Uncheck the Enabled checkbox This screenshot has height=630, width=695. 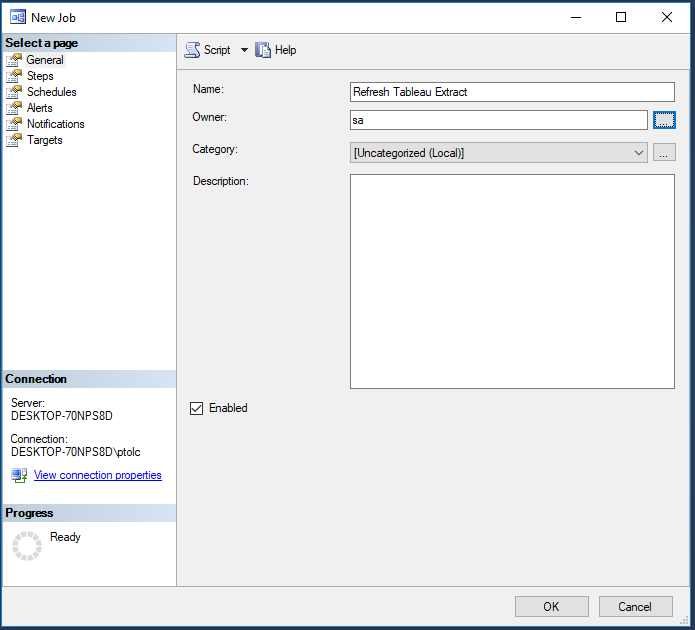(x=196, y=408)
